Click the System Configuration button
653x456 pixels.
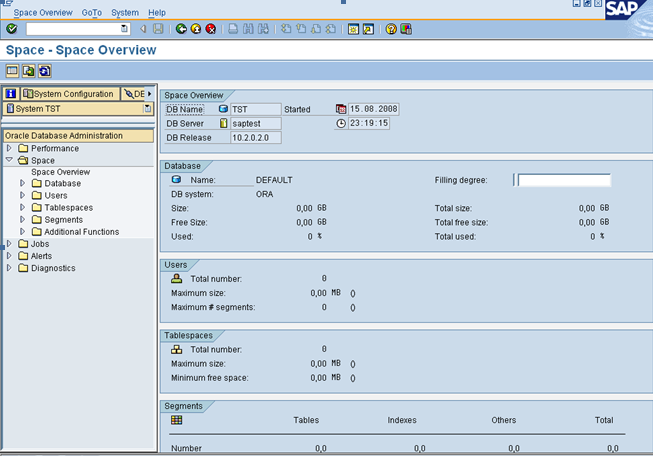(x=70, y=94)
